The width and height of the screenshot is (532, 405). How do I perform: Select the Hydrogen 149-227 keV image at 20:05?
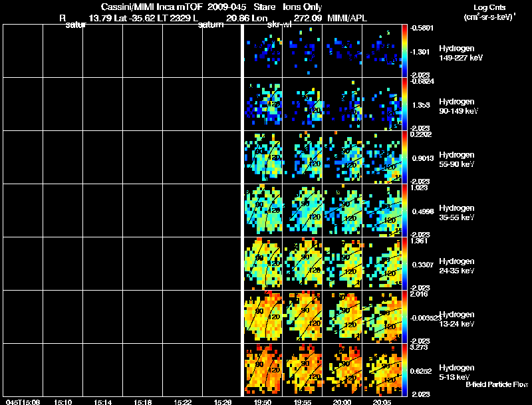click(382, 51)
